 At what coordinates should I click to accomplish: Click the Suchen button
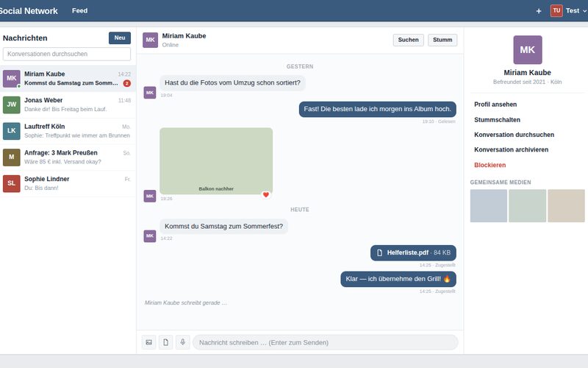pyautogui.click(x=409, y=40)
